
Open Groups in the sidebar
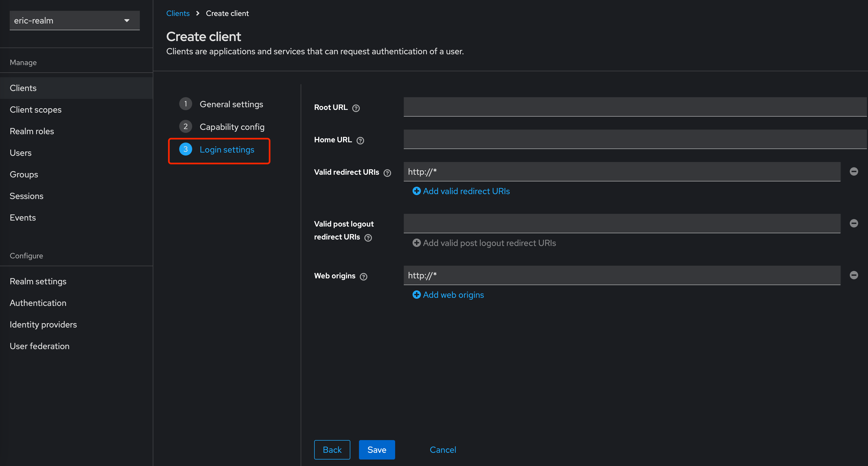[76, 174]
